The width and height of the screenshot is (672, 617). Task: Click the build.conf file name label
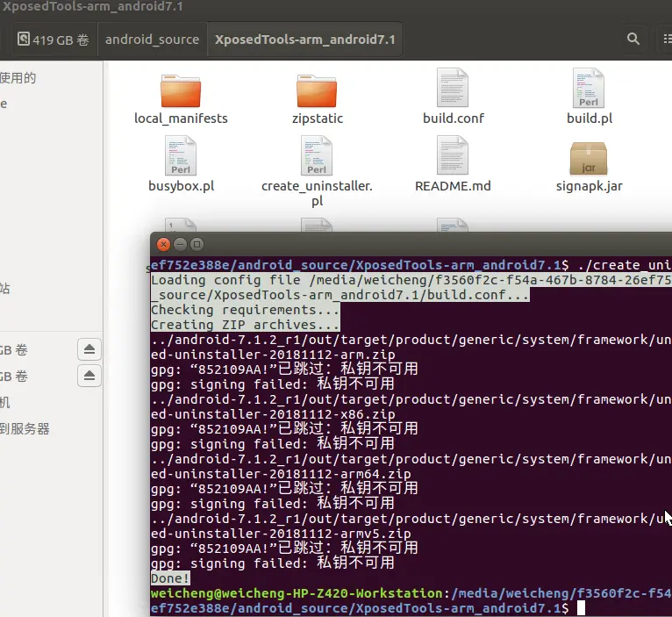[x=454, y=118]
